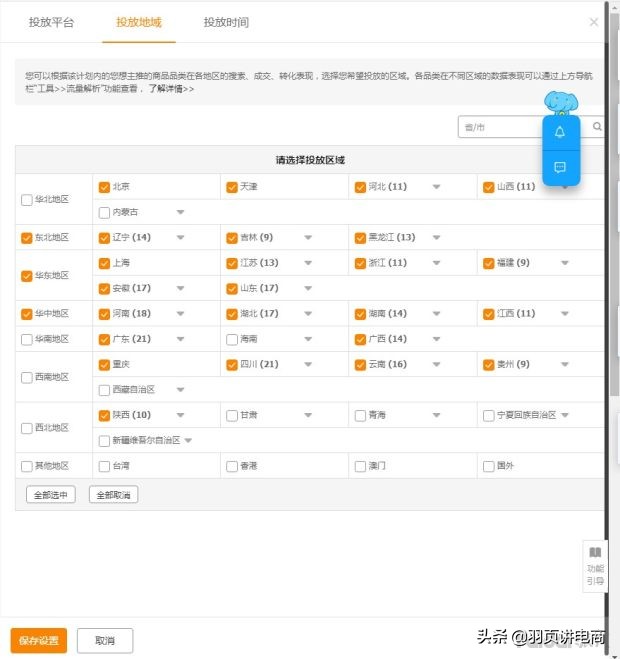Uncheck the 陕西 (10) checkbox
Screen dimensions: 620x659
[x=104, y=416]
